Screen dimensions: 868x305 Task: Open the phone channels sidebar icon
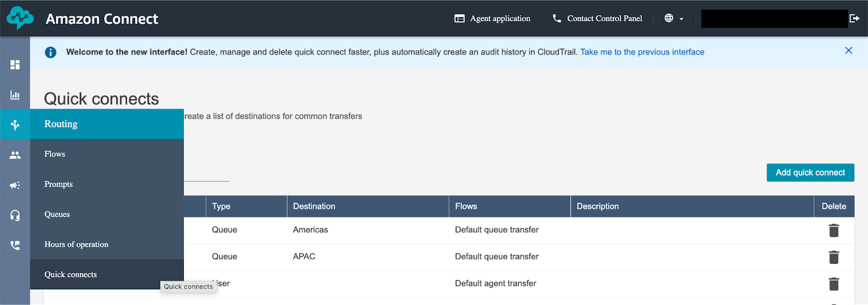[x=15, y=245]
